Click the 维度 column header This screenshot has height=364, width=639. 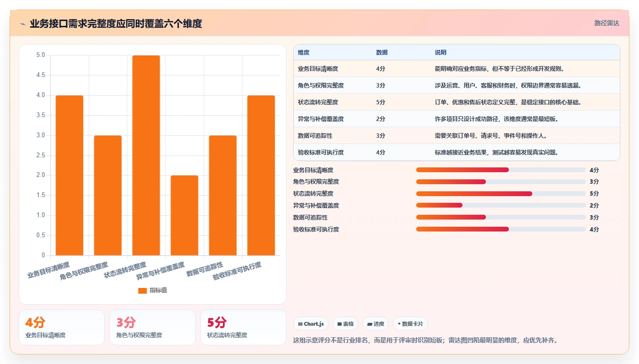point(303,53)
